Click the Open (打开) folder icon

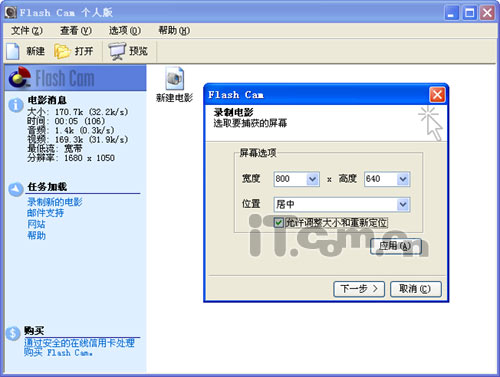coord(62,51)
